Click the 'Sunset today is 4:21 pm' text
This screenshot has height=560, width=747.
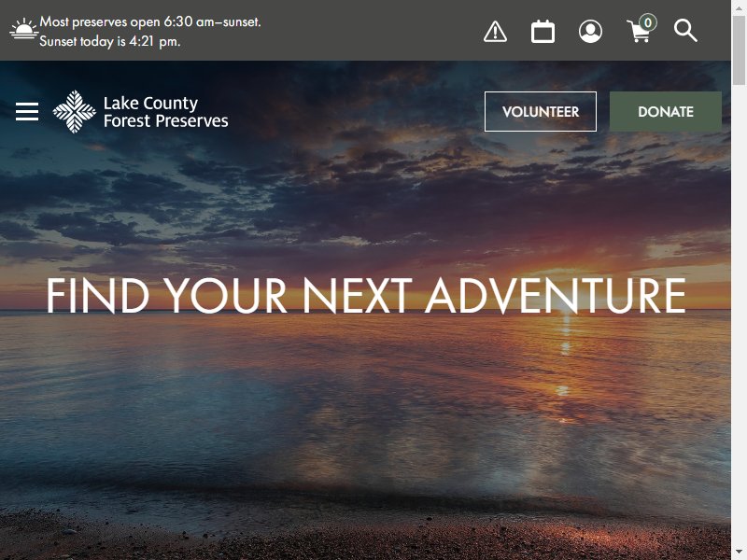pyautogui.click(x=110, y=41)
